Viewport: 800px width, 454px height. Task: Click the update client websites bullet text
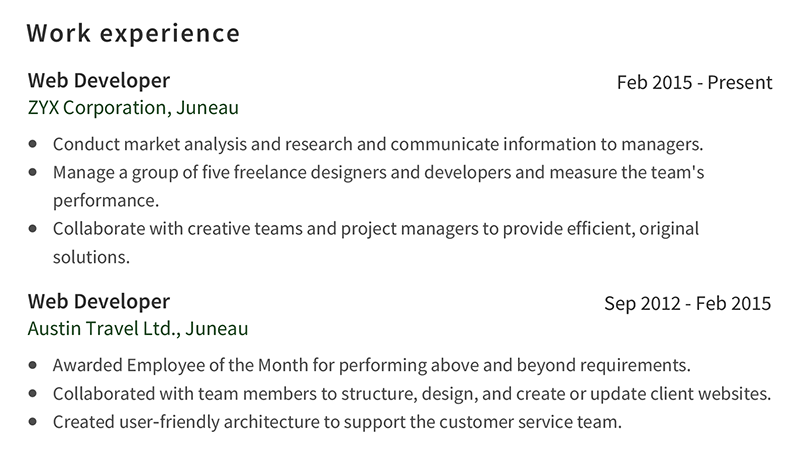click(x=412, y=394)
